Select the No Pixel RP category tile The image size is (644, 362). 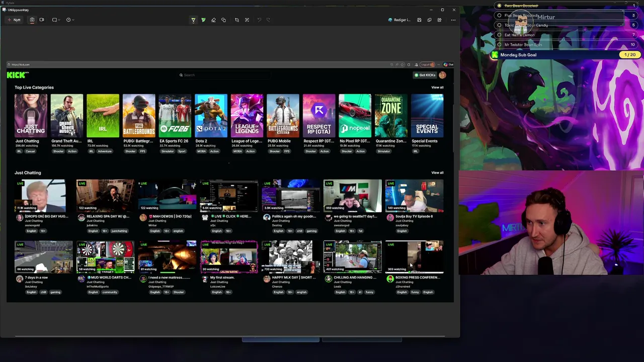pos(355,116)
